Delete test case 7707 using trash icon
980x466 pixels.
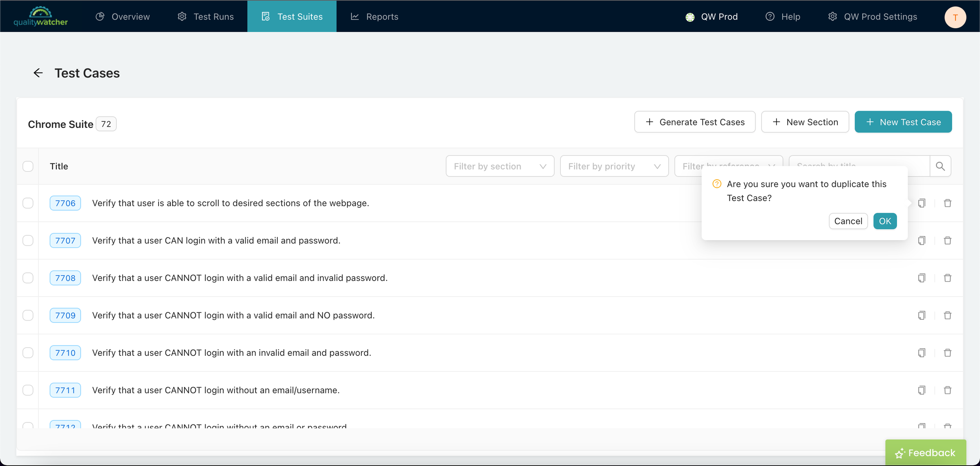pyautogui.click(x=948, y=241)
